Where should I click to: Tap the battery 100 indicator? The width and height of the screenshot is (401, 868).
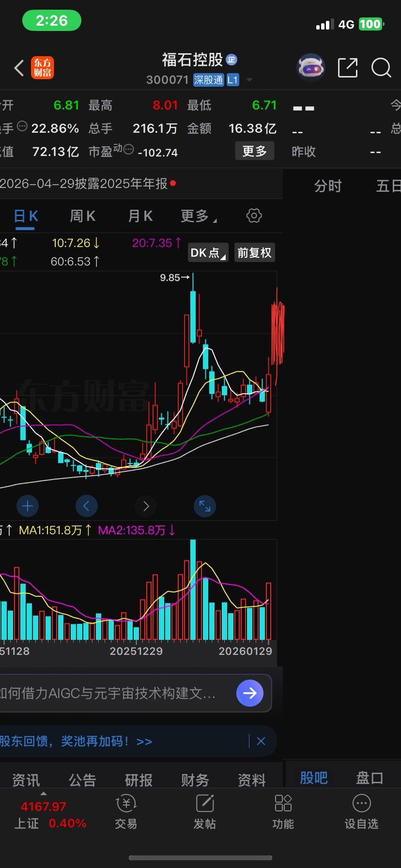click(371, 24)
